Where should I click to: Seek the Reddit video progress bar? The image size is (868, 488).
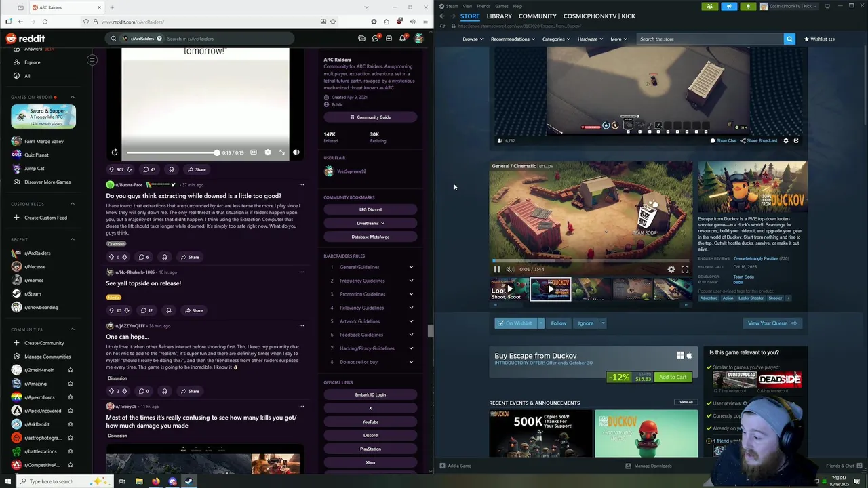(x=172, y=152)
